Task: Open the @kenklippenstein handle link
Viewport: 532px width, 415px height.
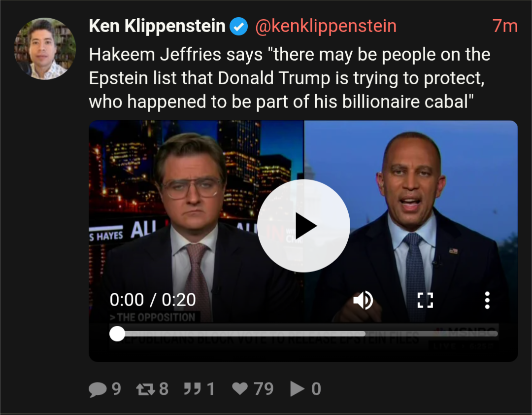Action: click(x=326, y=26)
